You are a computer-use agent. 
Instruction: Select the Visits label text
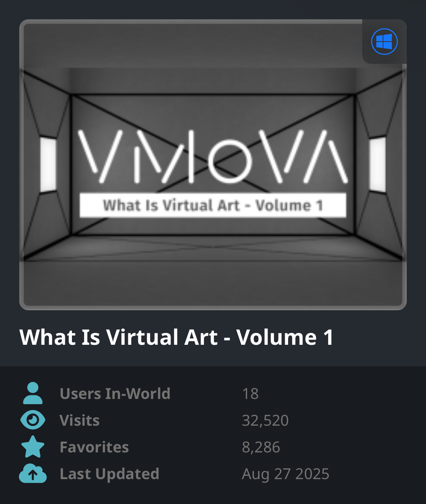point(80,420)
